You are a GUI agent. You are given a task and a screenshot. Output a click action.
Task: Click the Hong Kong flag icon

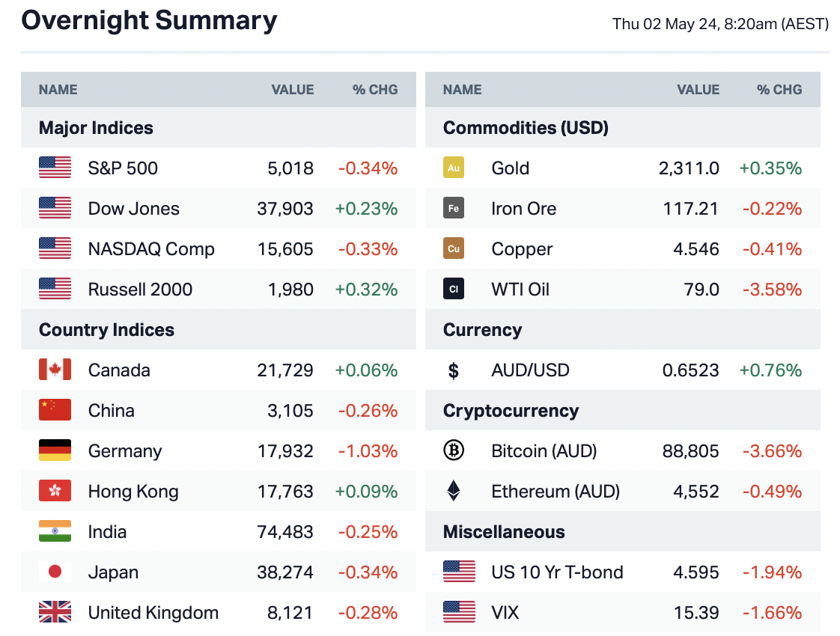tap(55, 492)
